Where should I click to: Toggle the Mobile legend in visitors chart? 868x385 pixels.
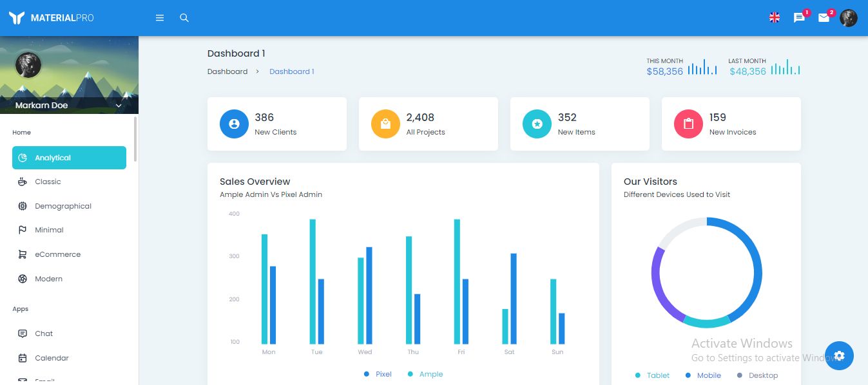point(703,375)
